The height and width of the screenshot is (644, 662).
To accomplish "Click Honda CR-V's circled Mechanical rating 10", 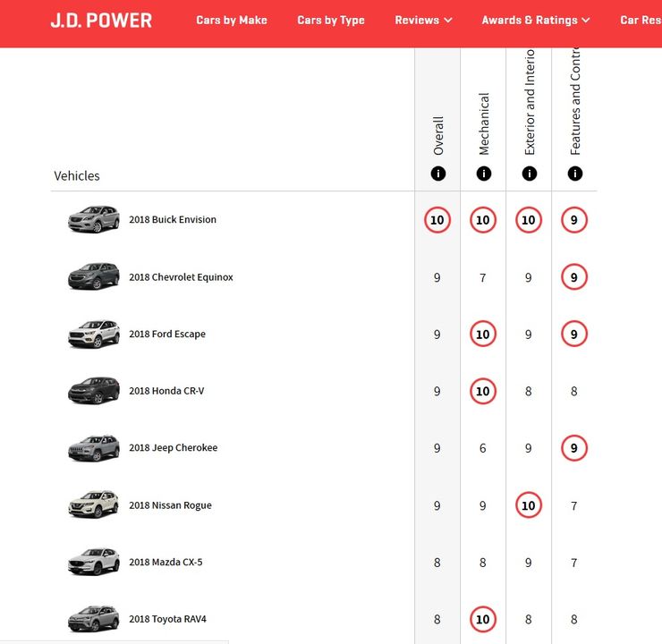I will pyautogui.click(x=483, y=391).
